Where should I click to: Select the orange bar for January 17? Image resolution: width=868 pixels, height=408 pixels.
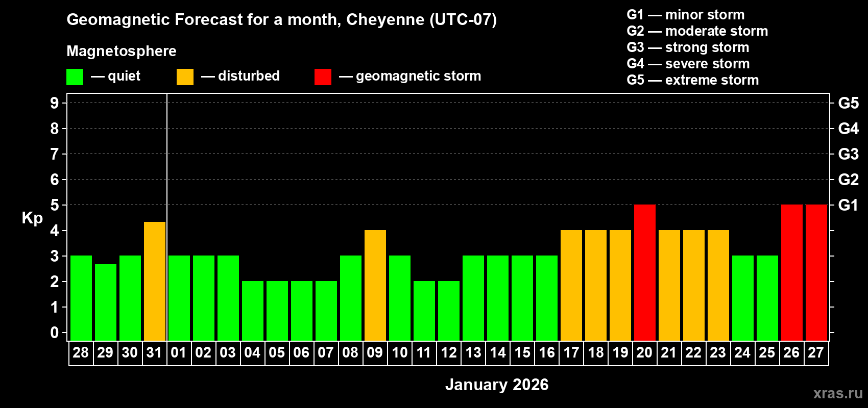pos(571,285)
